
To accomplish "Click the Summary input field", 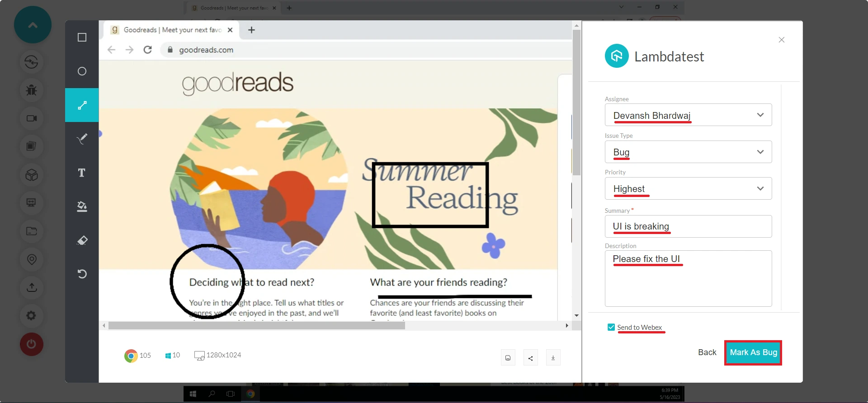I will pos(688,226).
